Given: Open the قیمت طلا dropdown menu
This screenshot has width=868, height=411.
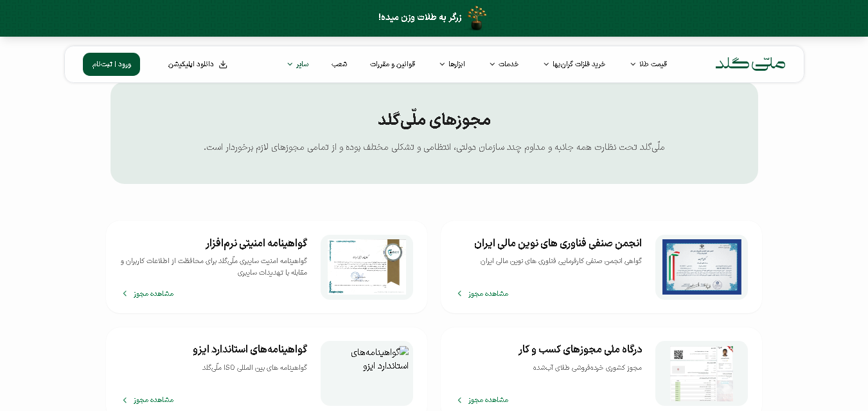Looking at the screenshot, I should coord(648,64).
